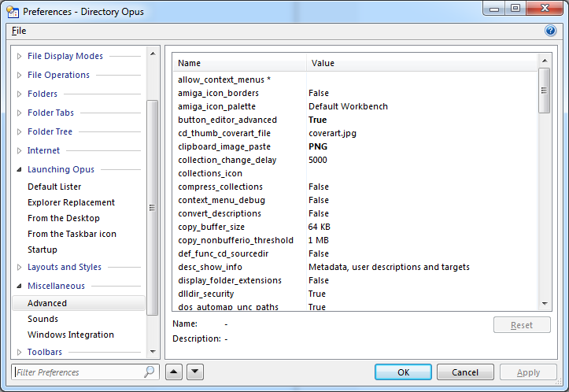This screenshot has height=392, width=569.
Task: Expand the Layouts and Styles category
Action: coord(19,267)
